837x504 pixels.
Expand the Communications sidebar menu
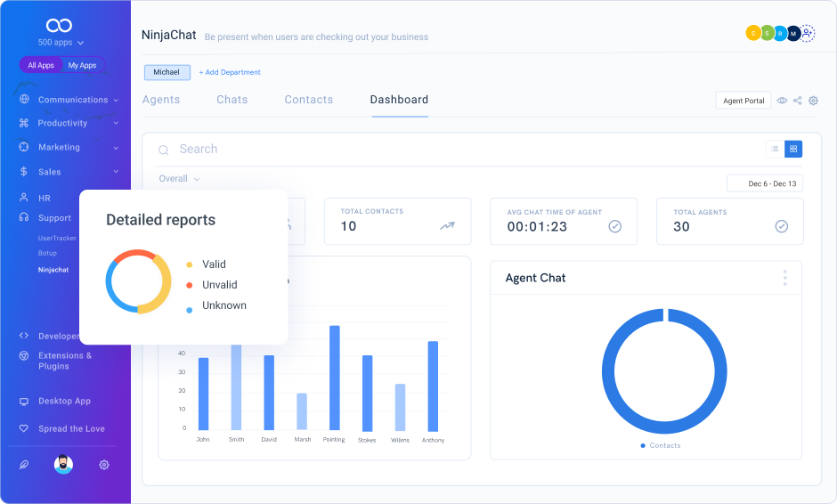tap(71, 100)
